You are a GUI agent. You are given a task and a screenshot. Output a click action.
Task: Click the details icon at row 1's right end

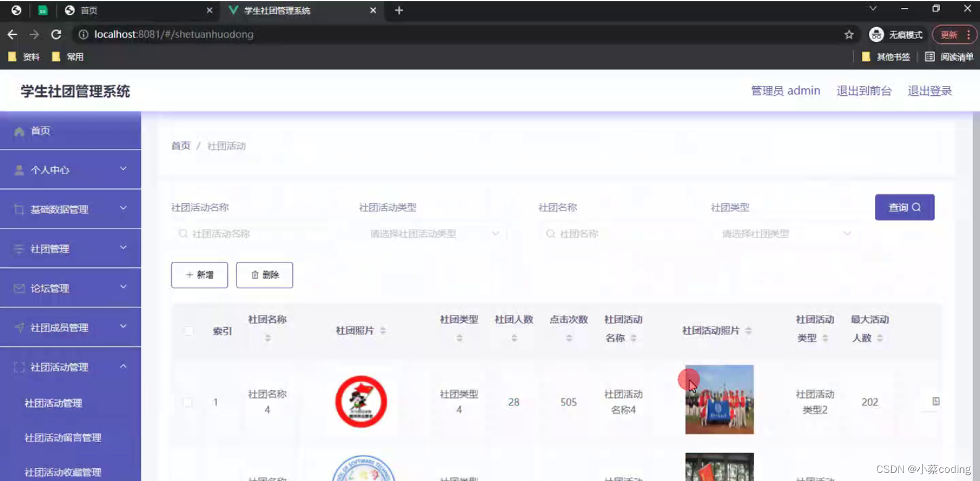click(936, 401)
